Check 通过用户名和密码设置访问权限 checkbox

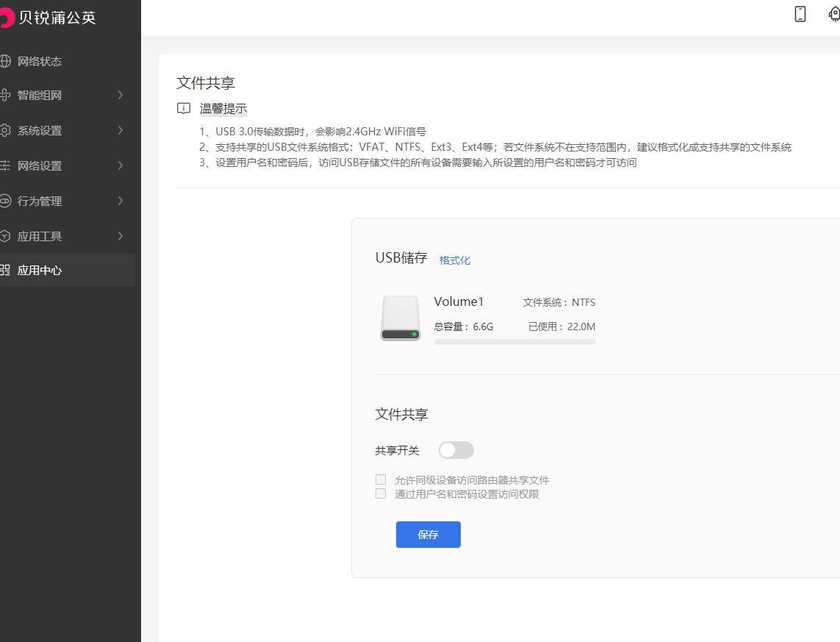coord(381,493)
